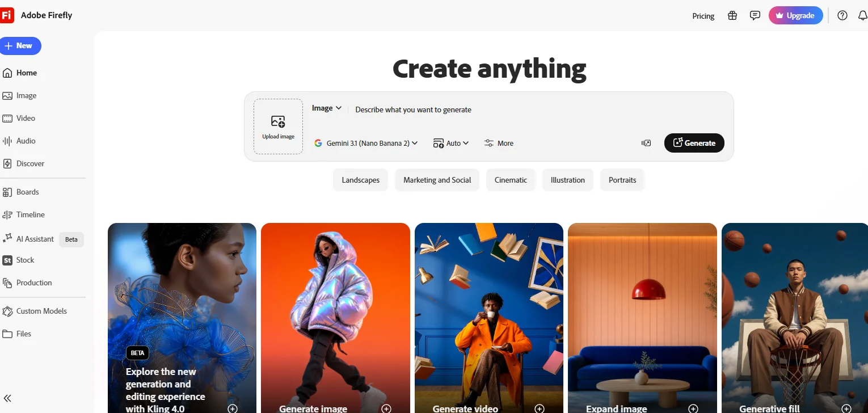The height and width of the screenshot is (413, 868).
Task: Click the Stock St icon
Action: pos(7,260)
